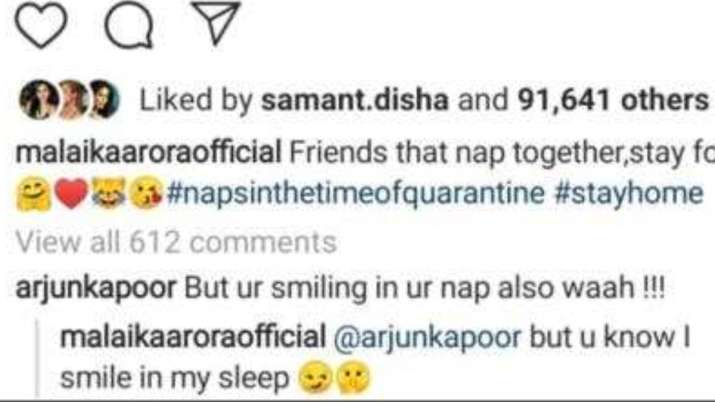The image size is (715, 402).
Task: Open malaikaaroraofficial profile in caption
Action: [x=149, y=153]
